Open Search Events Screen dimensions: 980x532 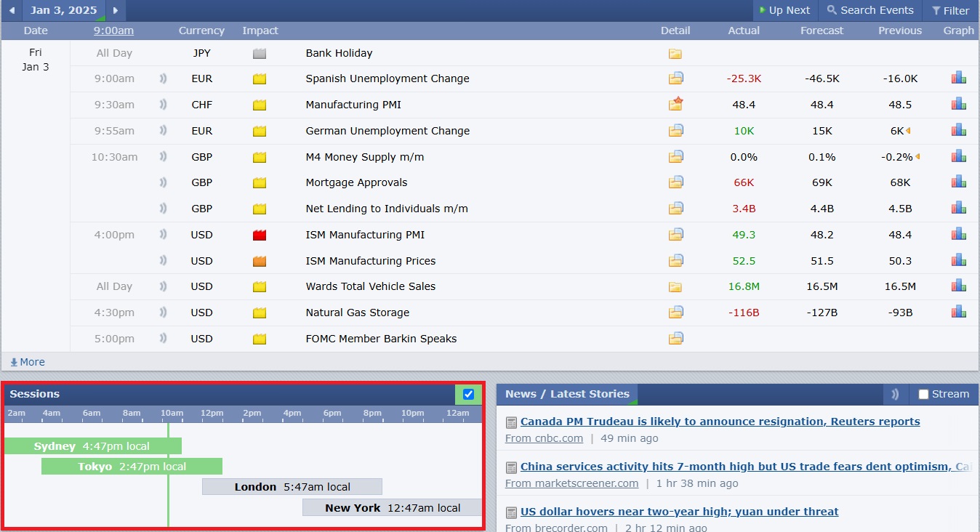click(870, 10)
